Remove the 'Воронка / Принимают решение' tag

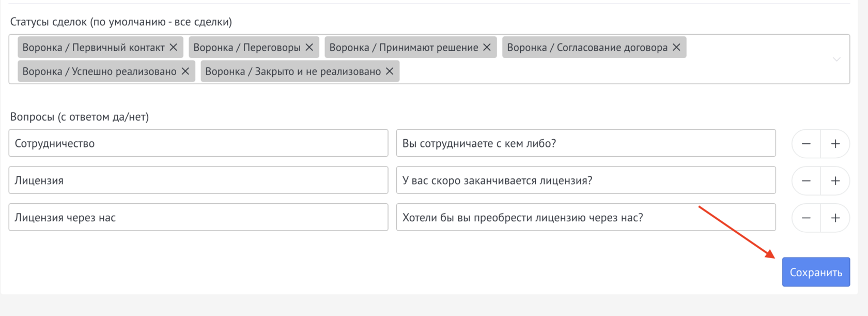click(x=487, y=47)
